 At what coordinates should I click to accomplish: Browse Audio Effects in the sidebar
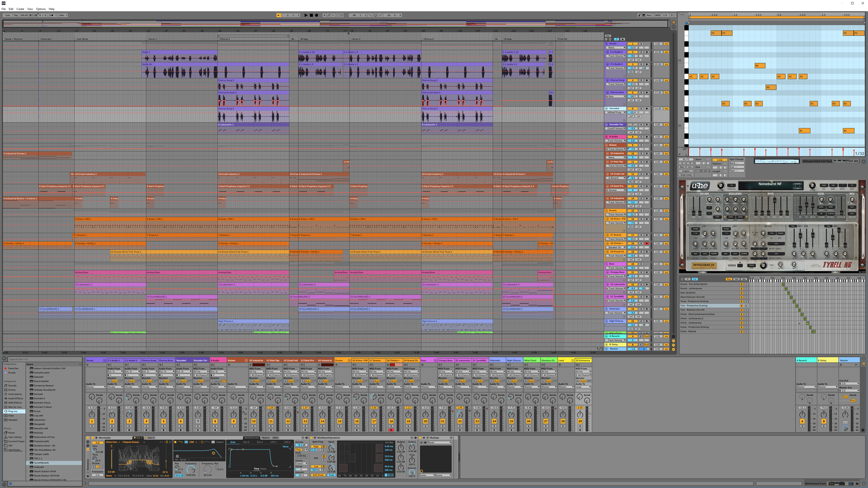[14, 399]
